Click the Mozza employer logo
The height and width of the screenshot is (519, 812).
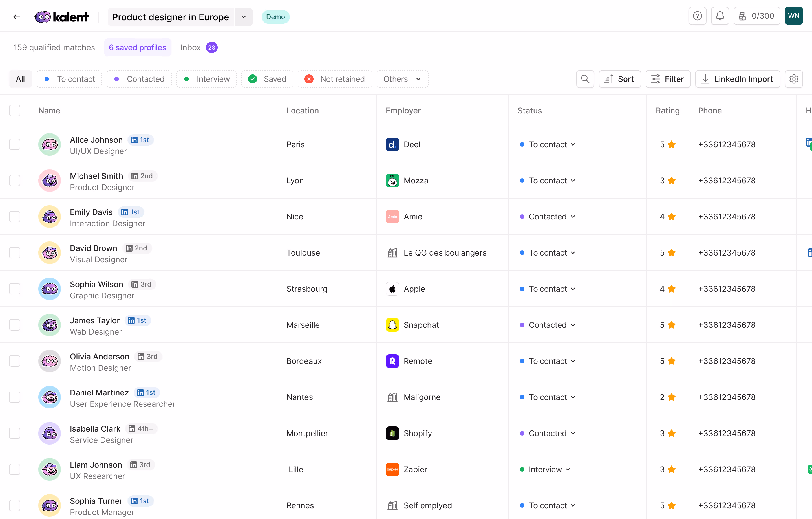tap(392, 181)
